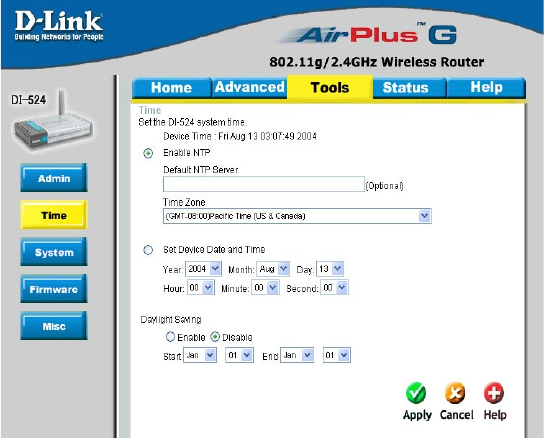Open the Time Zone dropdown
544x438 pixels.
297,216
